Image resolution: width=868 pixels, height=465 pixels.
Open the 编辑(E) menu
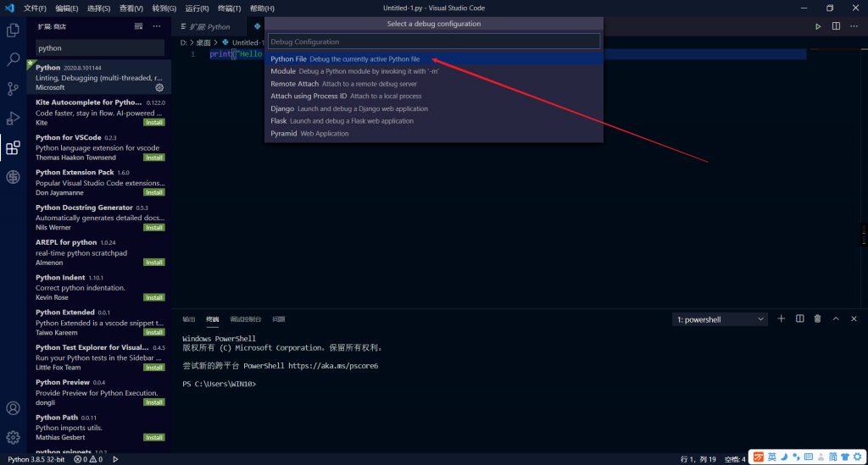(67, 8)
